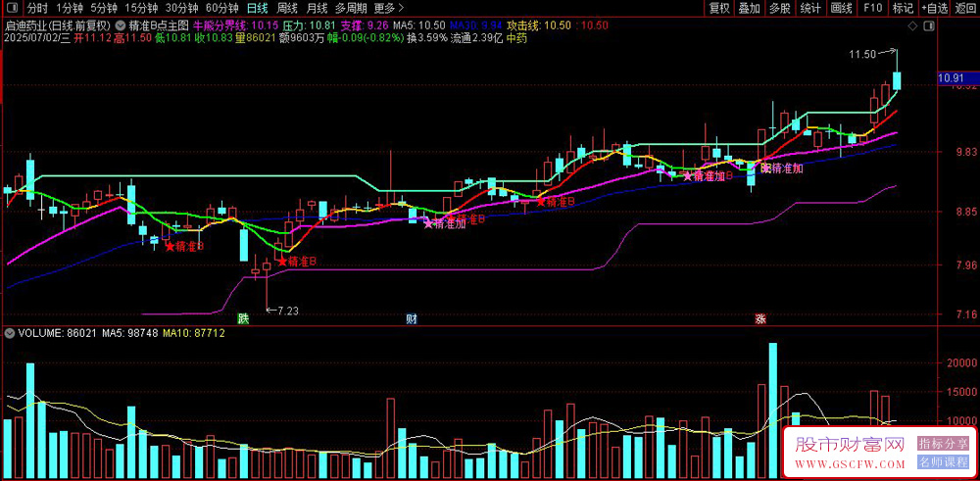Click the 压力: 10.81 label

pos(310,26)
